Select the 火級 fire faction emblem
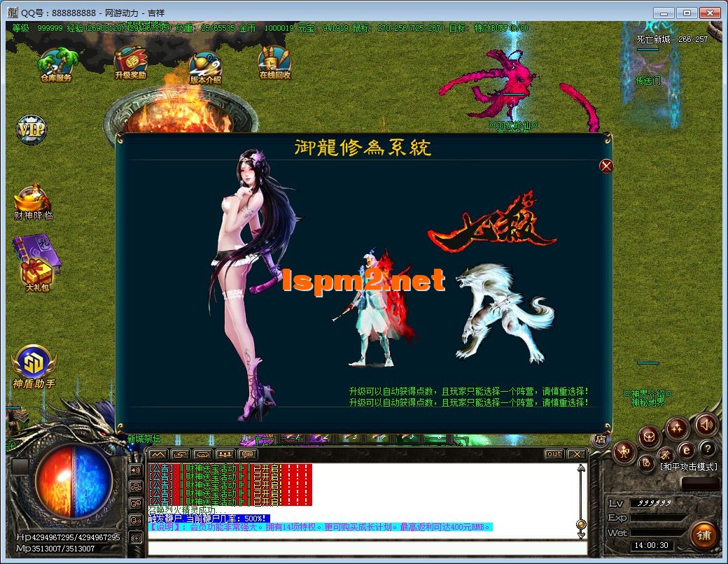The width and height of the screenshot is (728, 564). point(492,222)
